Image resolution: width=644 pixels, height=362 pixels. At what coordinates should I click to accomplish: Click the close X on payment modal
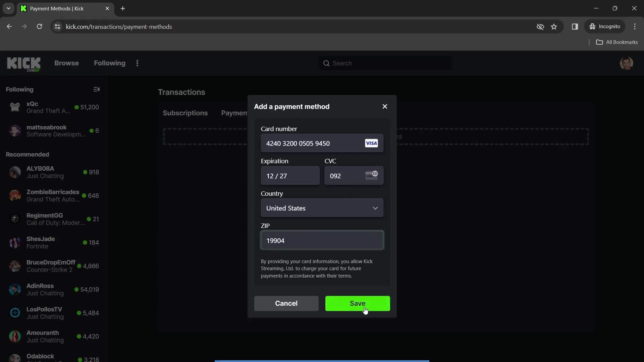pyautogui.click(x=385, y=106)
